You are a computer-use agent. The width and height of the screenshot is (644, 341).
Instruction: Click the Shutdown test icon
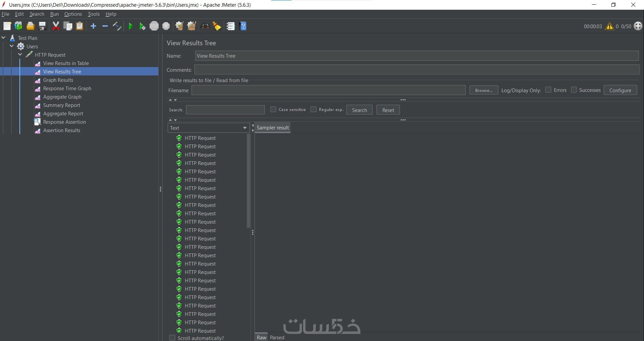[x=166, y=26]
